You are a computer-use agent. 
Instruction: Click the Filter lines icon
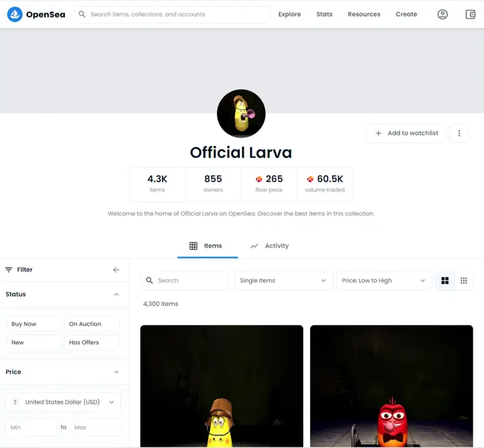pyautogui.click(x=9, y=270)
